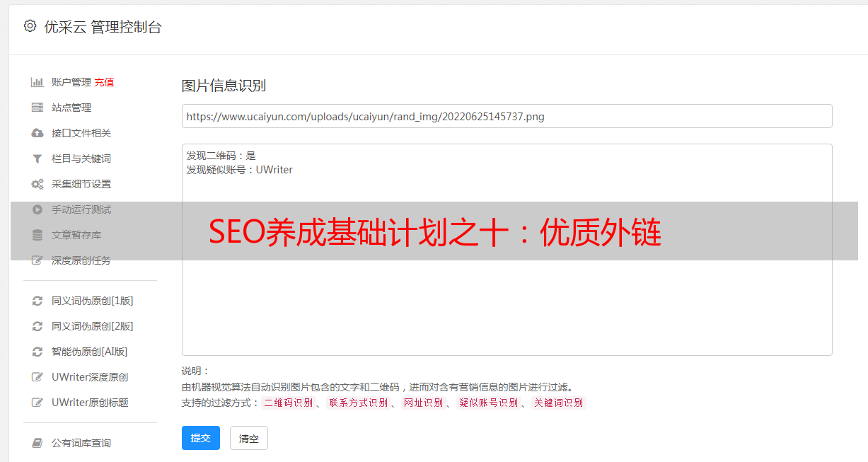868x462 pixels.
Task: Click the red 充值 link
Action: pos(104,82)
